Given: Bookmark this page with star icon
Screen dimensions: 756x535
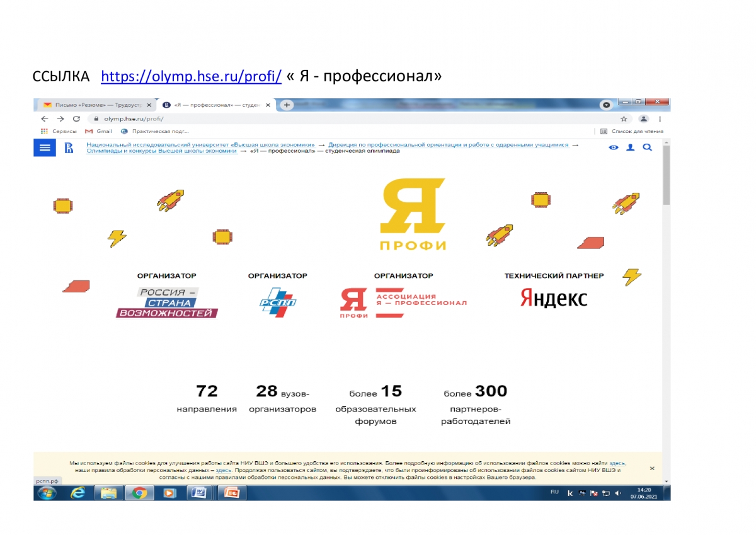Looking at the screenshot, I should (624, 118).
